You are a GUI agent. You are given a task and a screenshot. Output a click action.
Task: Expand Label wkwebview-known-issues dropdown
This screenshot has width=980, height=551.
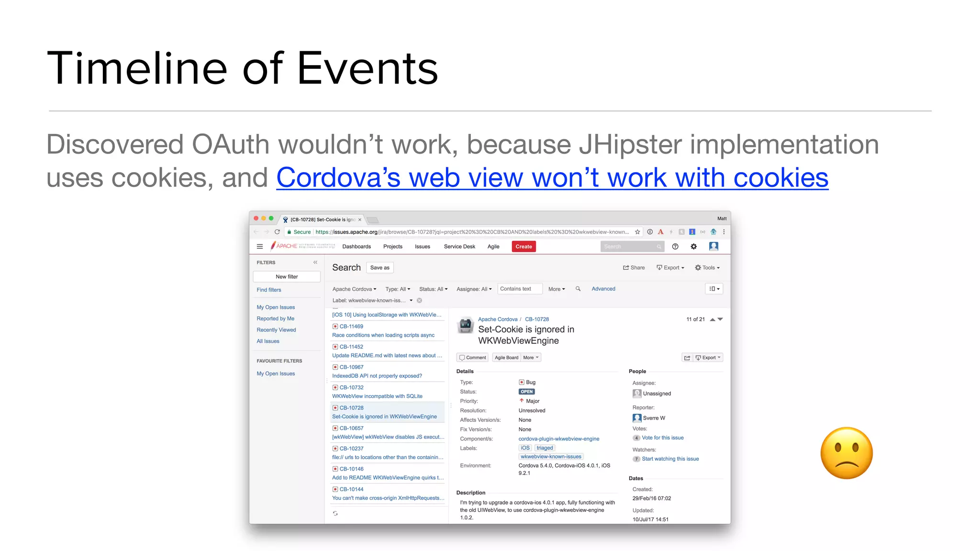point(373,301)
